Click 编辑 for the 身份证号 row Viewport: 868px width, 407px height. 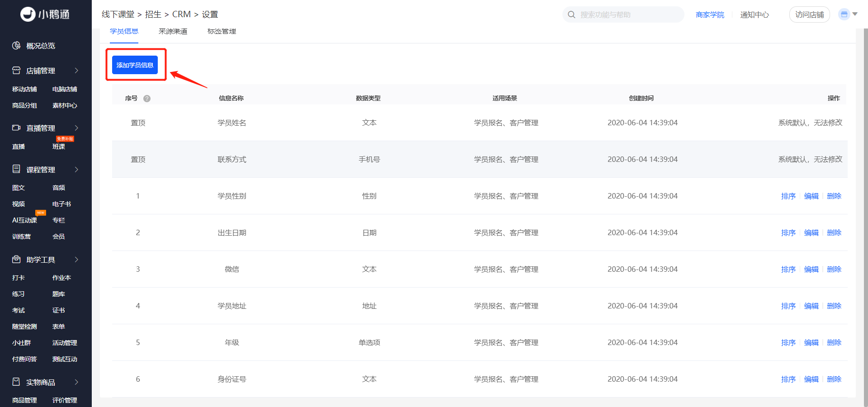(811, 379)
